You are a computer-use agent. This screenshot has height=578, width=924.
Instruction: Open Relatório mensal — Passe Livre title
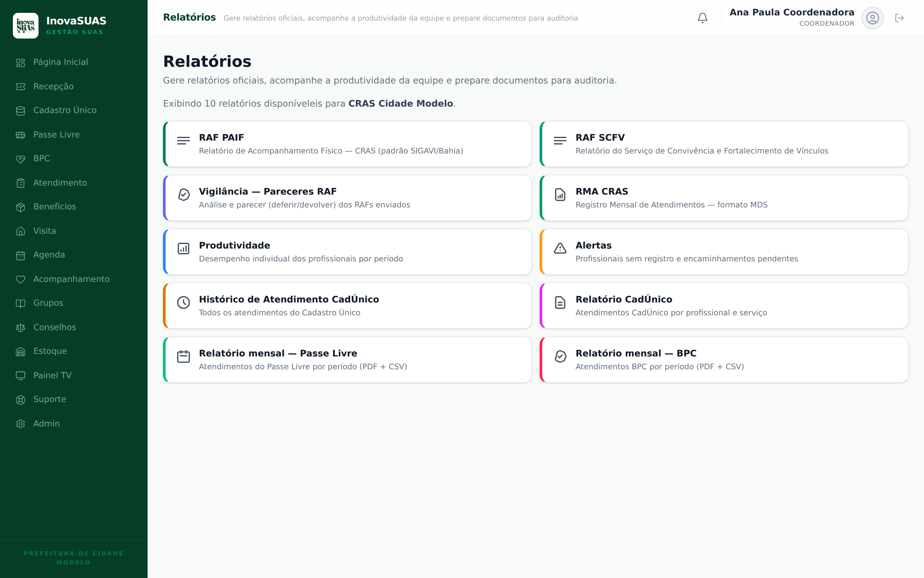pos(278,353)
